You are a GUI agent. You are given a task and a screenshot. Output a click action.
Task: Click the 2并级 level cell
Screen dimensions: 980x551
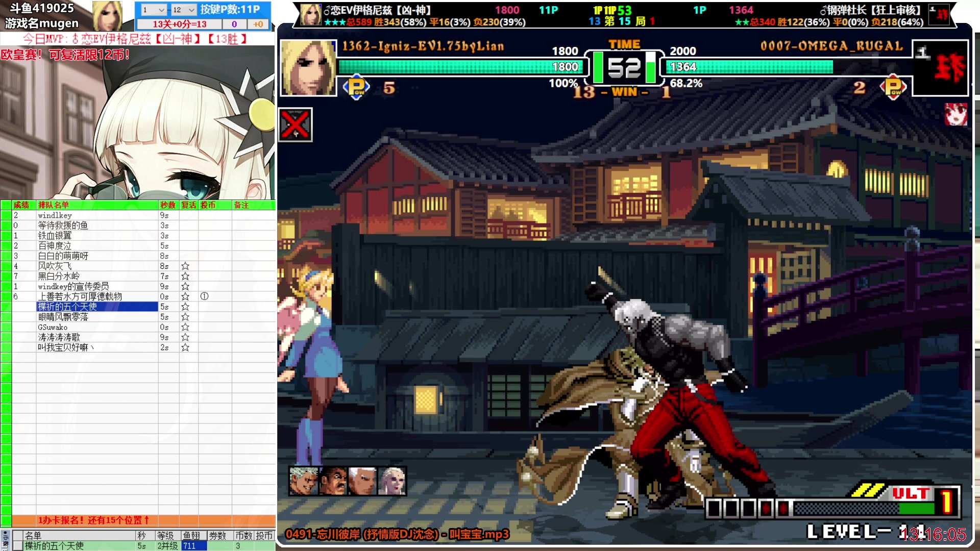pyautogui.click(x=167, y=546)
